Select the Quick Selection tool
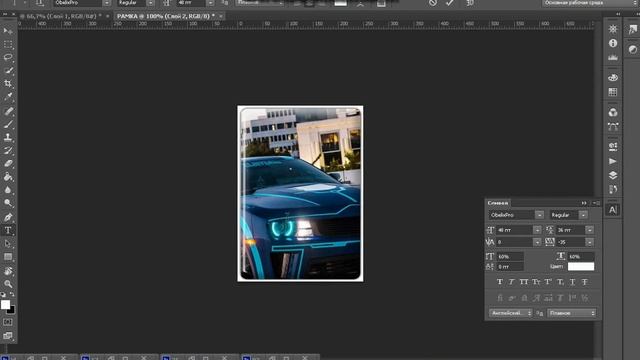This screenshot has height=360, width=640. point(8,71)
